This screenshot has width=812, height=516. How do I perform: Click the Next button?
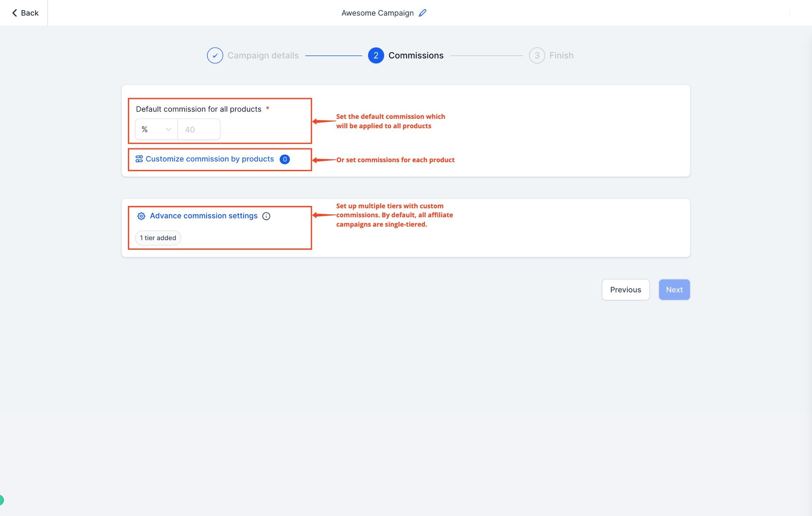(674, 290)
